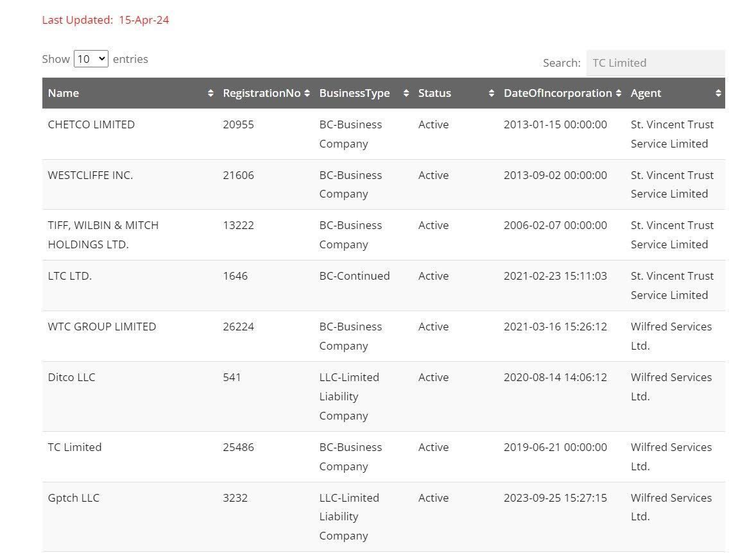Click date 2020-08-14 14:06:12
Image resolution: width=756 pixels, height=553 pixels.
pyautogui.click(x=555, y=377)
